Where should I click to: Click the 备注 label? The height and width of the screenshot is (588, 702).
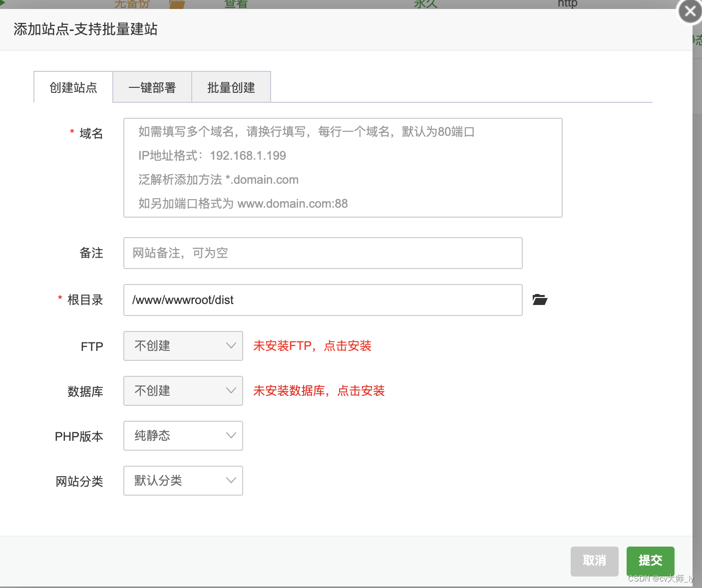click(91, 253)
